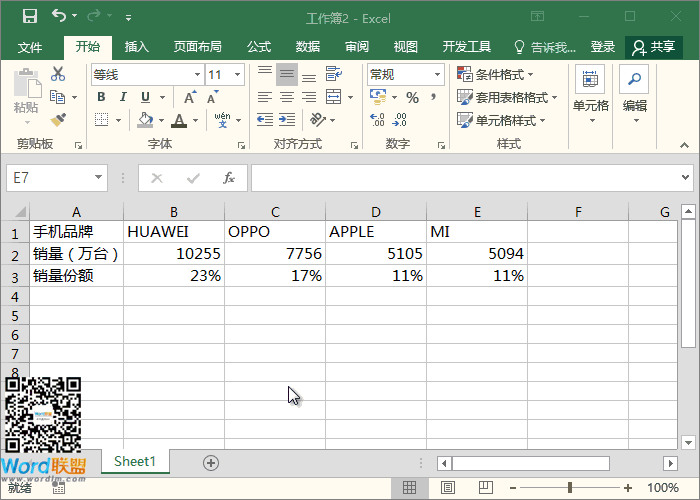The height and width of the screenshot is (500, 700).
Task: Click the 登录 sign-in link
Action: (603, 46)
